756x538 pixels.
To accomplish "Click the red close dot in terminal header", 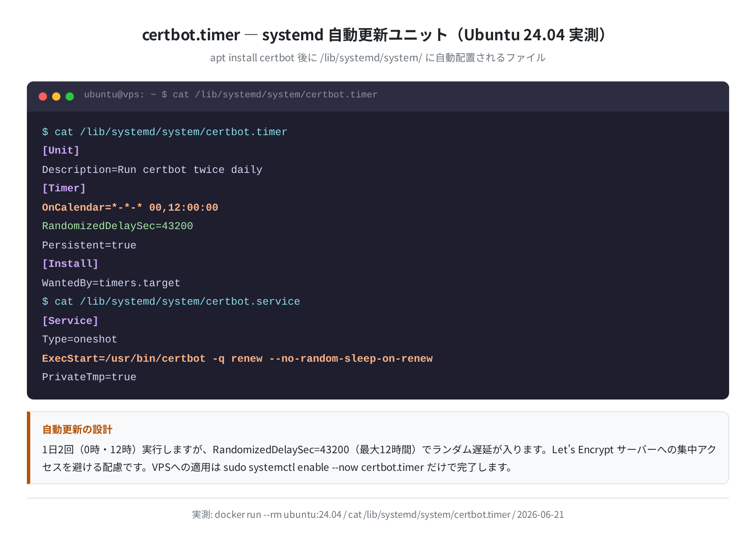I will [x=43, y=97].
